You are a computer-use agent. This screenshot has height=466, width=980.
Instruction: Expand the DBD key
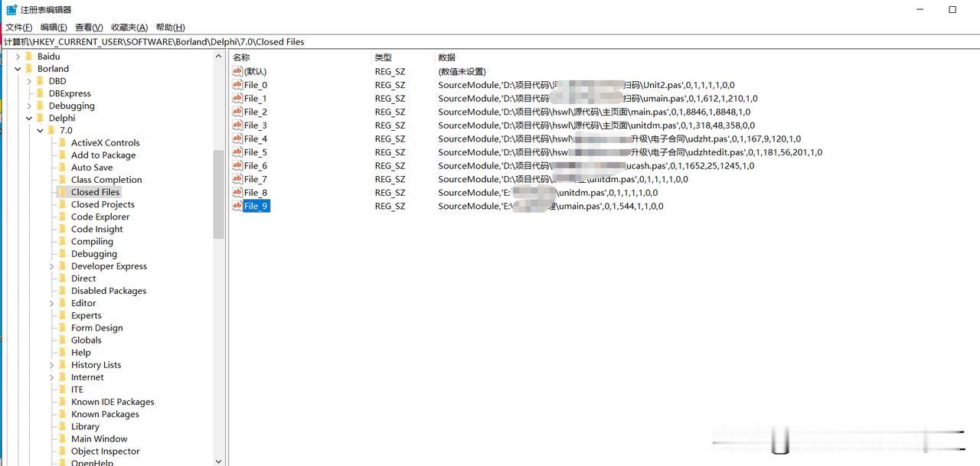(x=29, y=81)
